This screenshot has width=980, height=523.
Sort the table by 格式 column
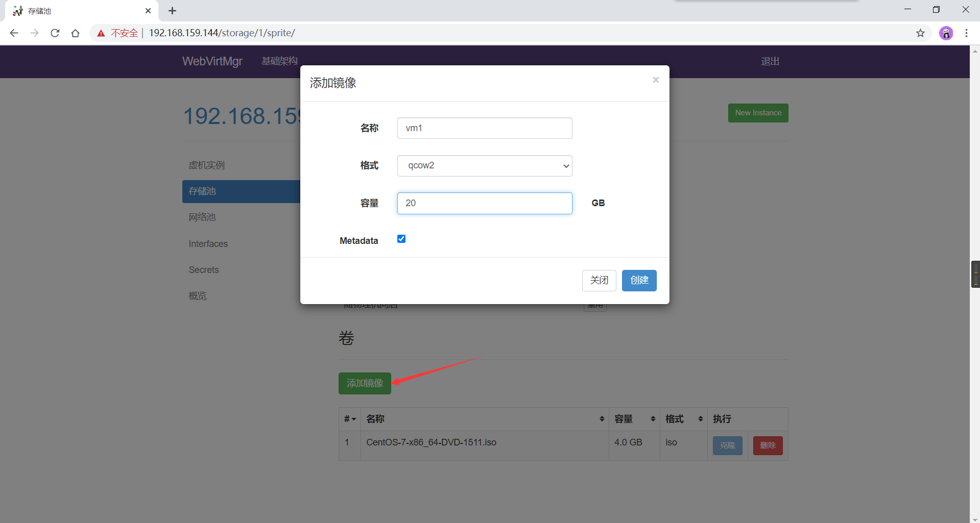pyautogui.click(x=684, y=419)
